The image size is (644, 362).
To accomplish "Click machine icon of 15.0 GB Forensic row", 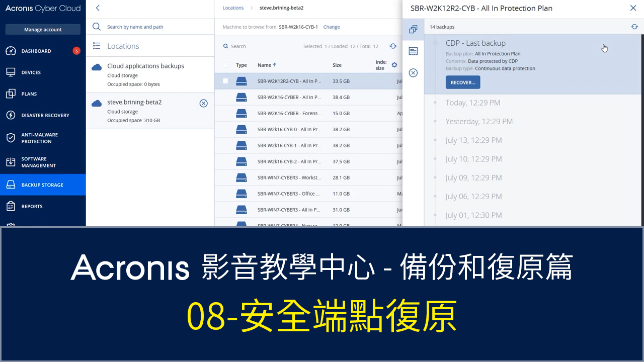I will (x=242, y=113).
